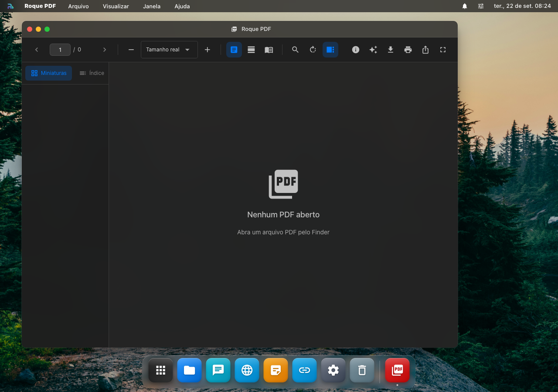The height and width of the screenshot is (392, 558).
Task: Open the messages chat app in dock
Action: click(218, 370)
